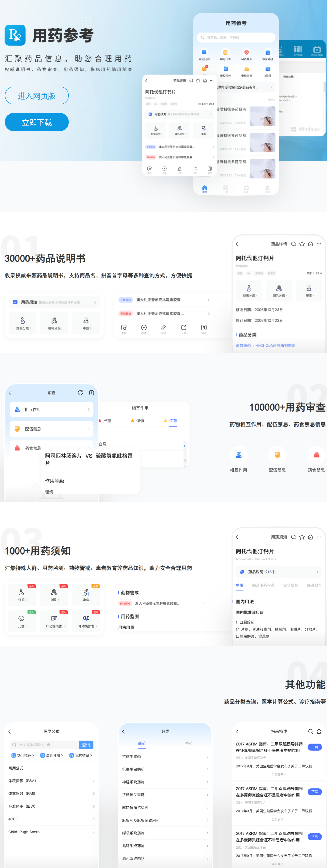Tap home icon in 用药须知 phone header
Viewport: 327px width, 868px height.
pyautogui.click(x=311, y=537)
